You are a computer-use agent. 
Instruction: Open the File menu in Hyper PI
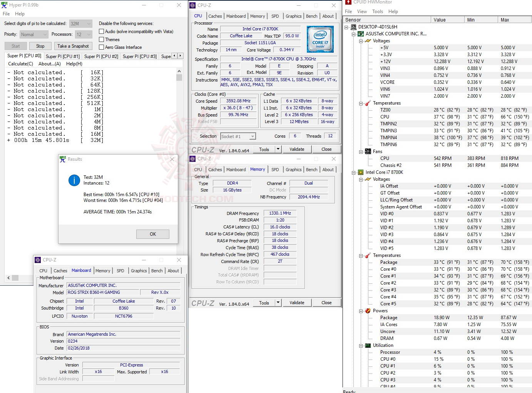6,14
